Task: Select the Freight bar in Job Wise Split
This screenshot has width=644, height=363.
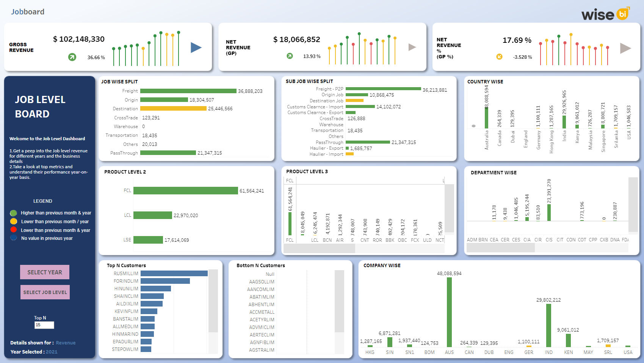Action: pyautogui.click(x=188, y=91)
